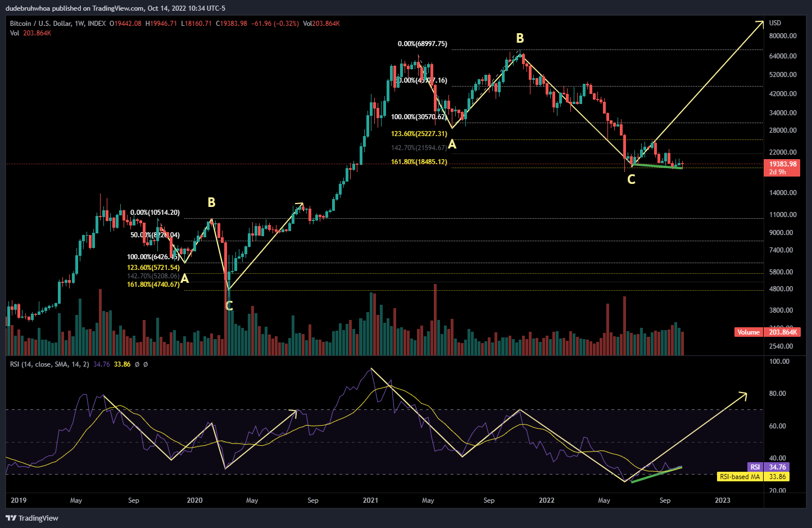812x528 pixels.
Task: Click the 80000.00 level on the price axis
Action: point(783,36)
